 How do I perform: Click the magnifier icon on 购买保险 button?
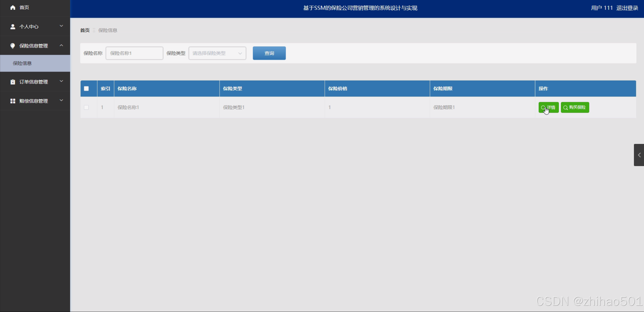(565, 108)
